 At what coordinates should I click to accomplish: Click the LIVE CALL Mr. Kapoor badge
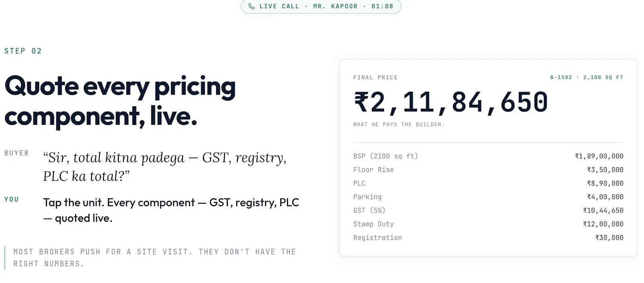pyautogui.click(x=321, y=6)
